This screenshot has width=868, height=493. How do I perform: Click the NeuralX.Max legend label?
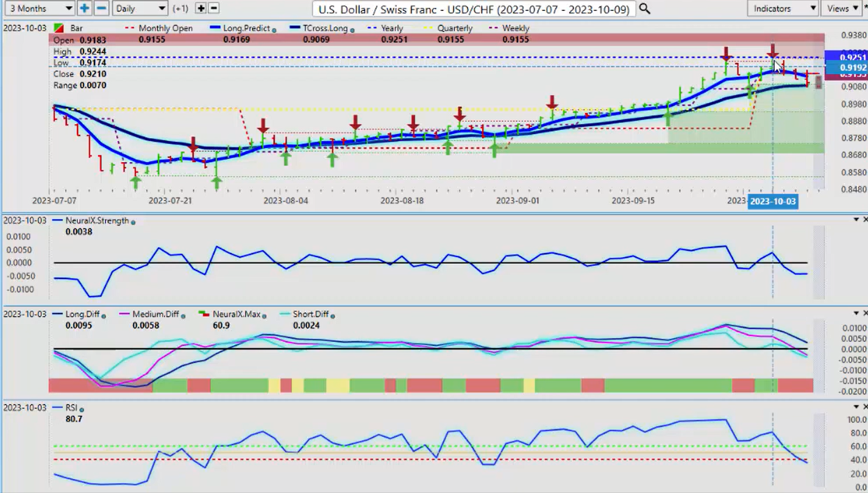(x=237, y=314)
